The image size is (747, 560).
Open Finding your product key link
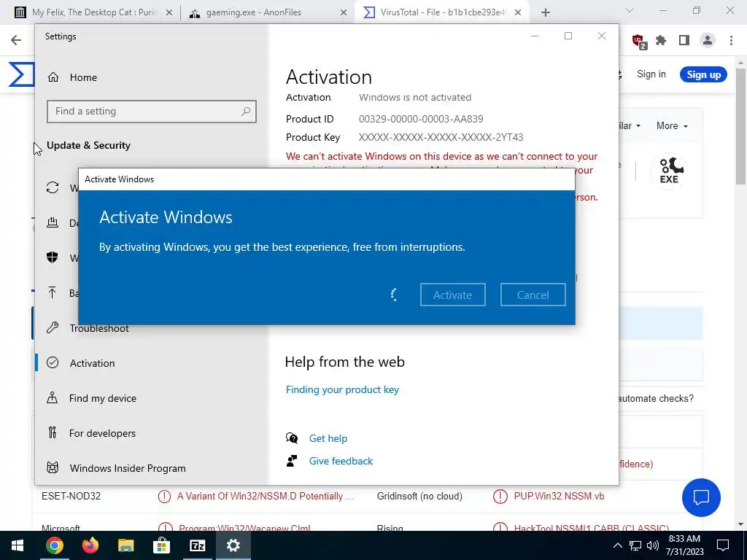342,389
